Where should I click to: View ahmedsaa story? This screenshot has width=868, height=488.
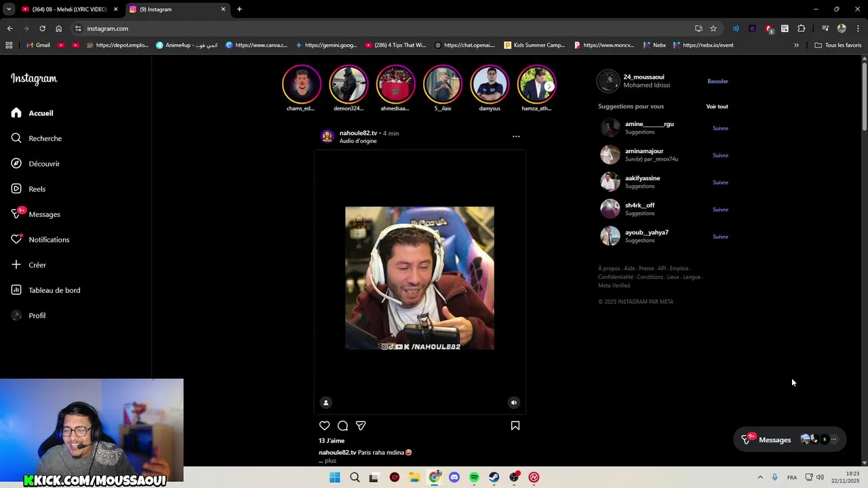pyautogui.click(x=395, y=84)
